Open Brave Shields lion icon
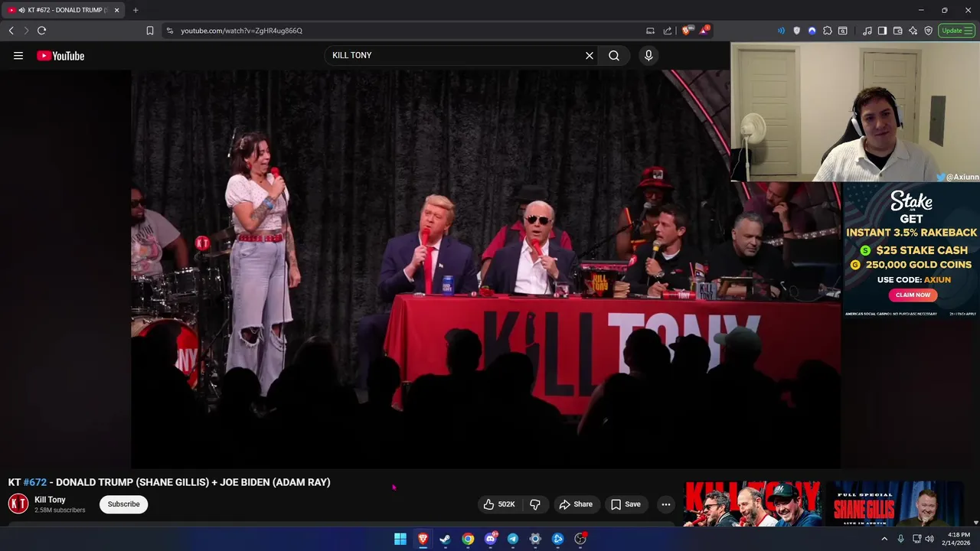This screenshot has height=551, width=980. 686,31
